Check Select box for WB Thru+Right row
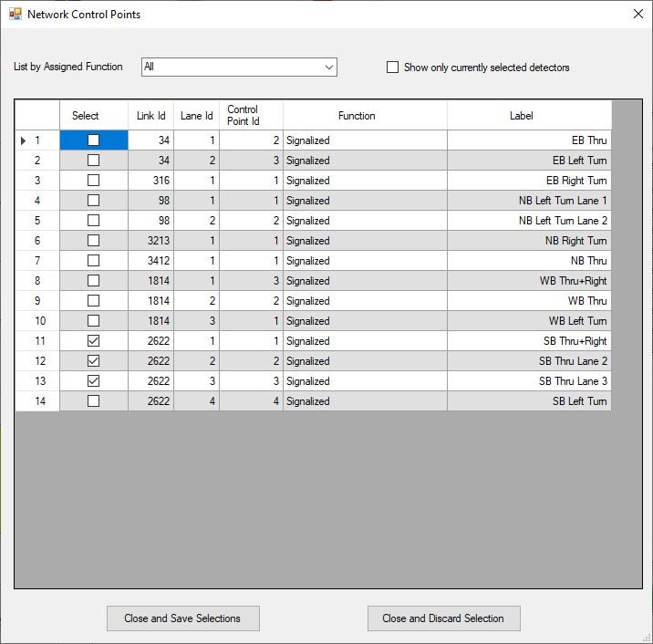This screenshot has height=644, width=653. tap(93, 280)
